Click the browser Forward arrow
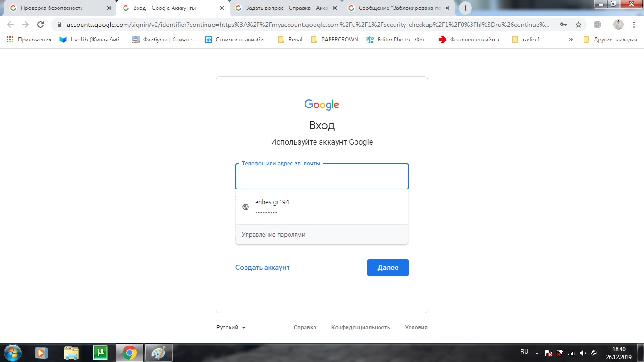Image resolution: width=644 pixels, height=362 pixels. [x=25, y=25]
